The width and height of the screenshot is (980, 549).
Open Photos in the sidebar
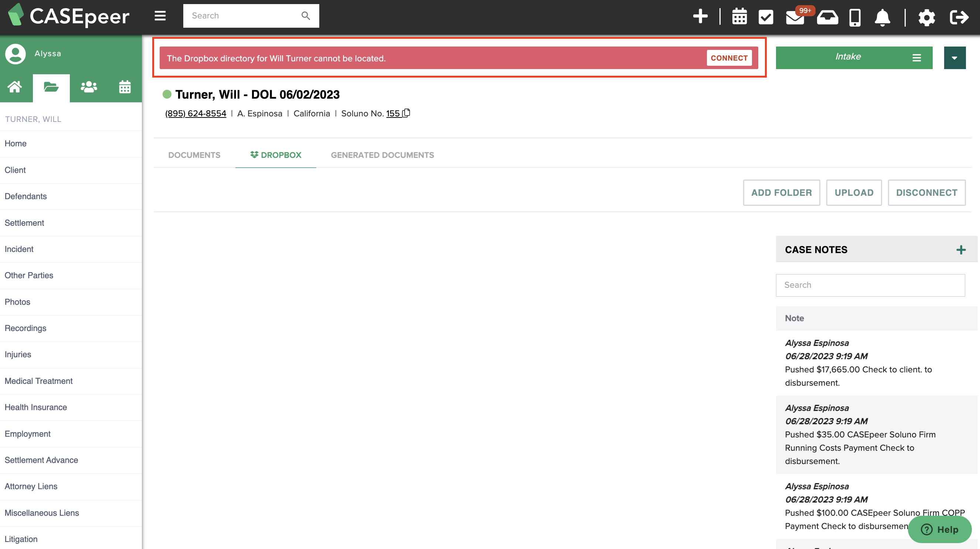tap(71, 302)
